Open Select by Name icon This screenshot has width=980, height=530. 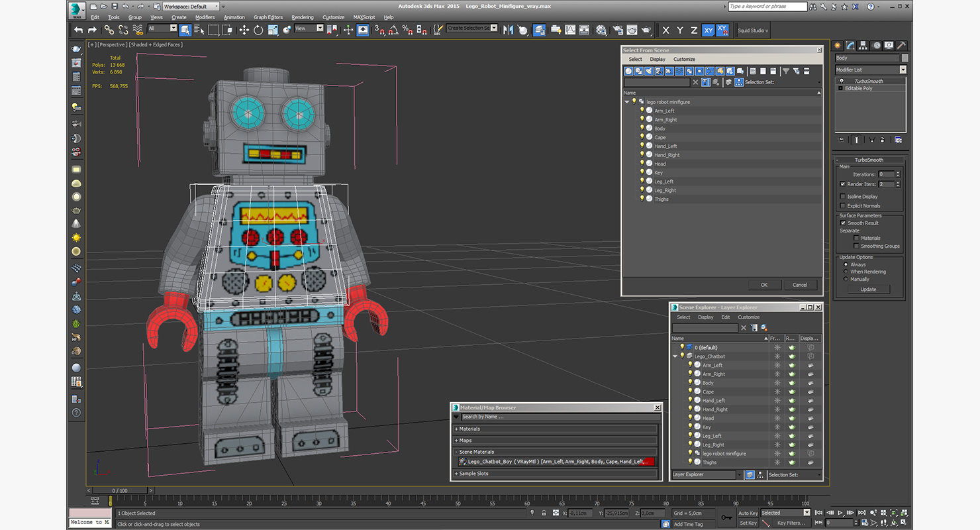(199, 30)
